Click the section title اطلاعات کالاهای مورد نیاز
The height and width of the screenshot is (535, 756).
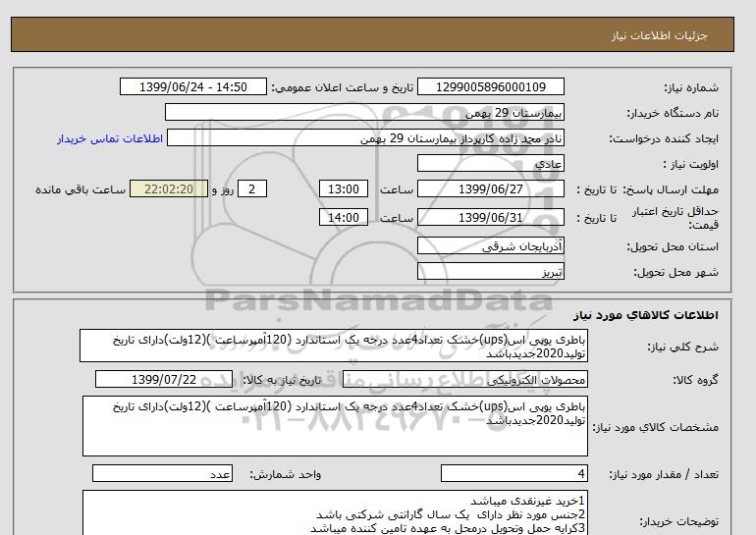pos(646,315)
